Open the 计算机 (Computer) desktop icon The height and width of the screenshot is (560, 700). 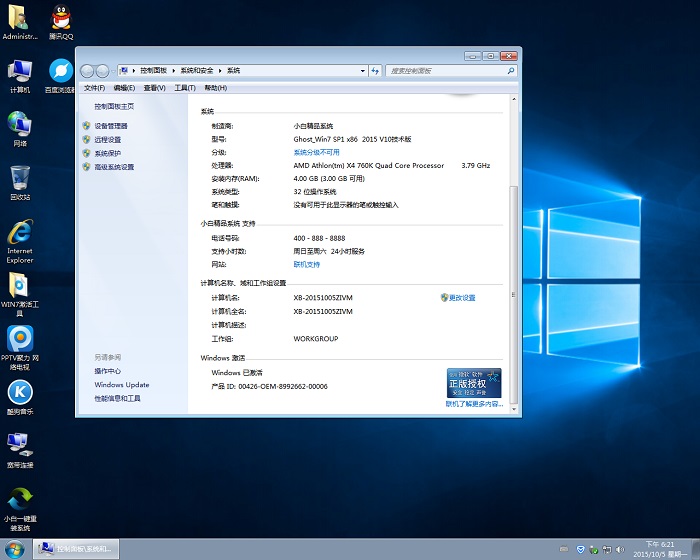20,76
